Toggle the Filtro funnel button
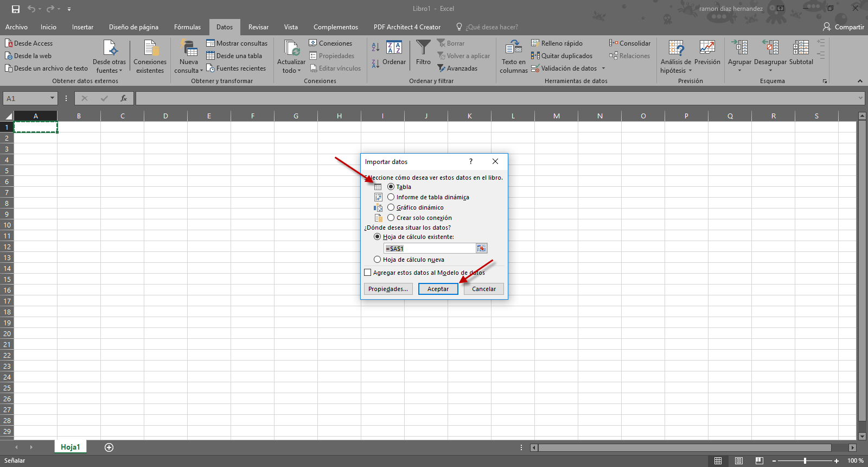Screen dimensions: 868x467 (424, 53)
